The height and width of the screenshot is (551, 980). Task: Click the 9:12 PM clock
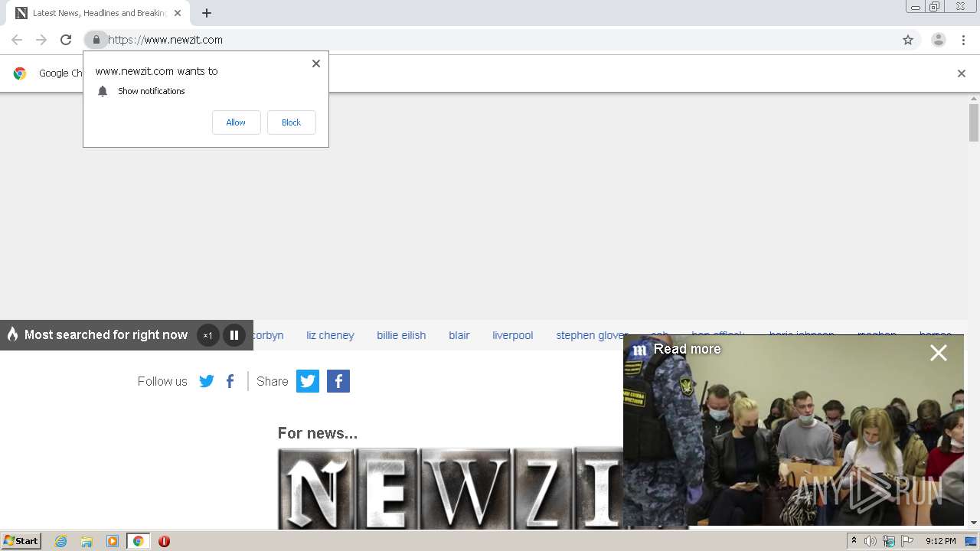coord(940,541)
